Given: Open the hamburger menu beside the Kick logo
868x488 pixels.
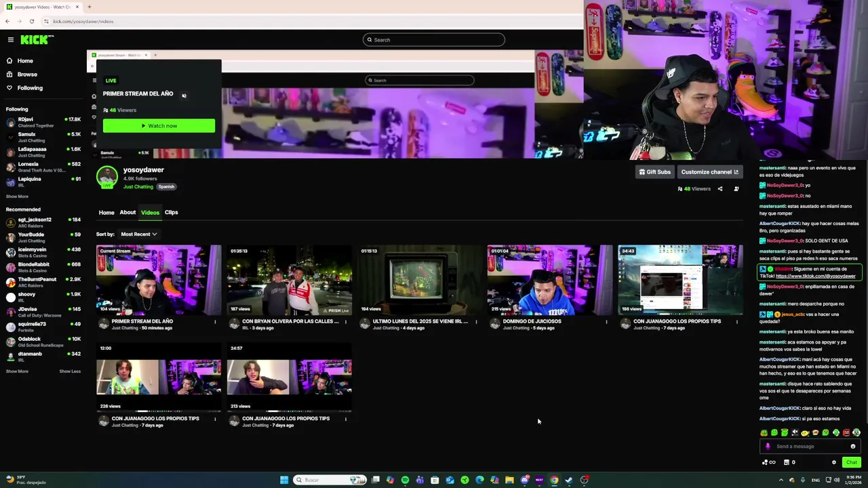Looking at the screenshot, I should (x=10, y=40).
